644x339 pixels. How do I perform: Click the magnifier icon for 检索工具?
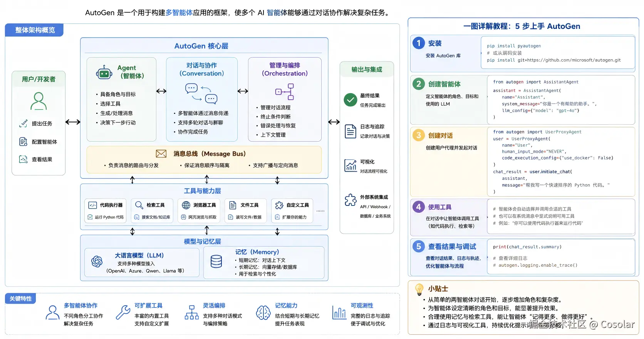point(139,205)
